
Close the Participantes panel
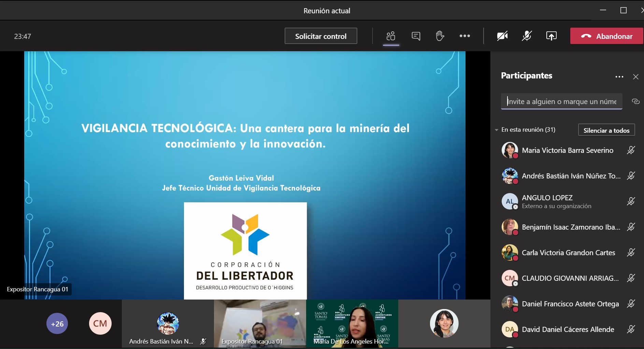pos(635,77)
